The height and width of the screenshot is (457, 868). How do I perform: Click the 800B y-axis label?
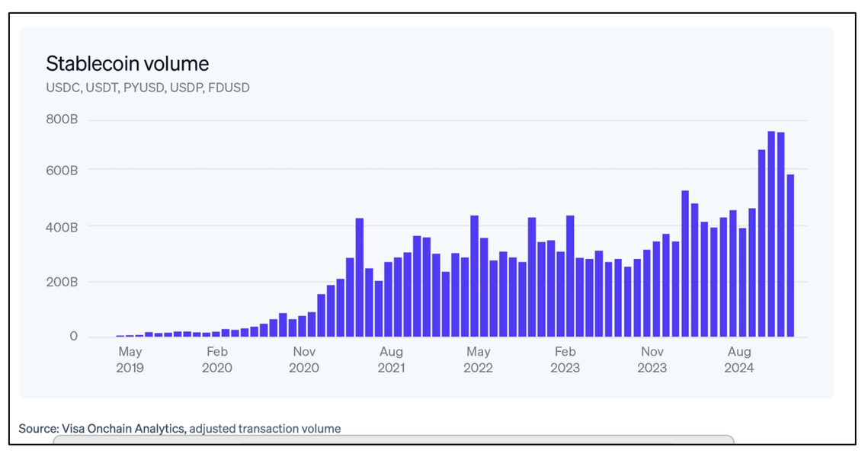(62, 119)
